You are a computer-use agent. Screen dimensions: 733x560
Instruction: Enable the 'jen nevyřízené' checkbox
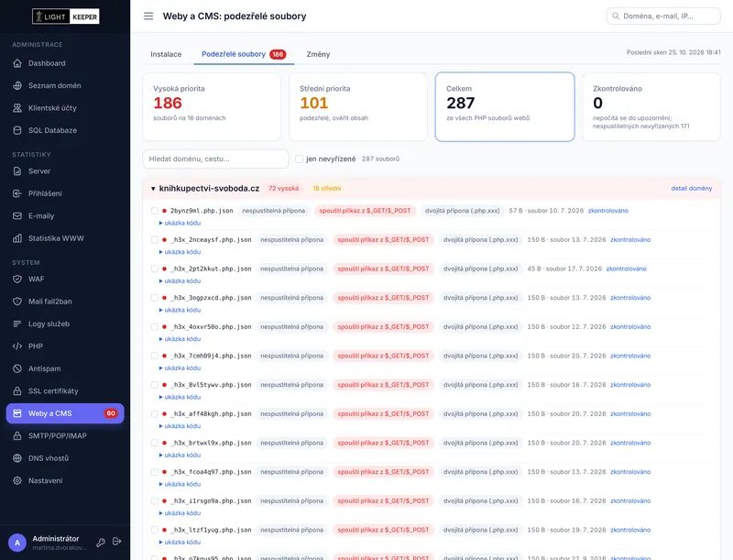(x=300, y=159)
